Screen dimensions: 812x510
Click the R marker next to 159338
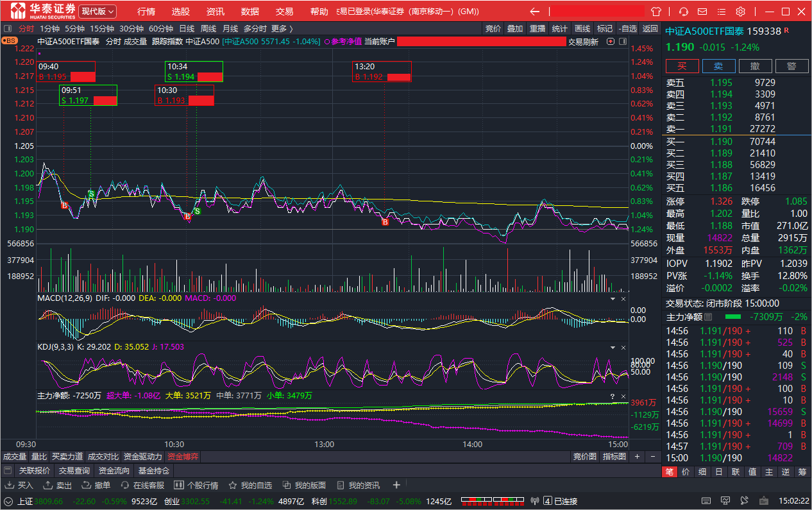(x=786, y=30)
